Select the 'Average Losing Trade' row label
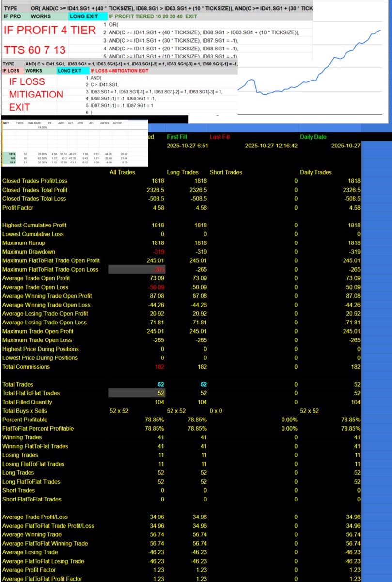 coord(30,552)
